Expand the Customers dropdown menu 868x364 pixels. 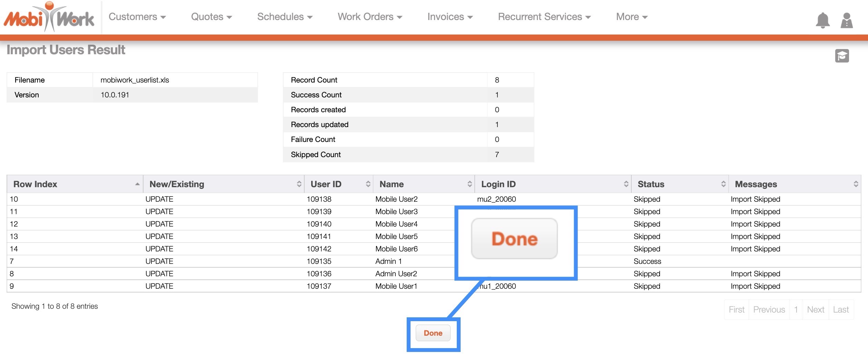pyautogui.click(x=137, y=17)
